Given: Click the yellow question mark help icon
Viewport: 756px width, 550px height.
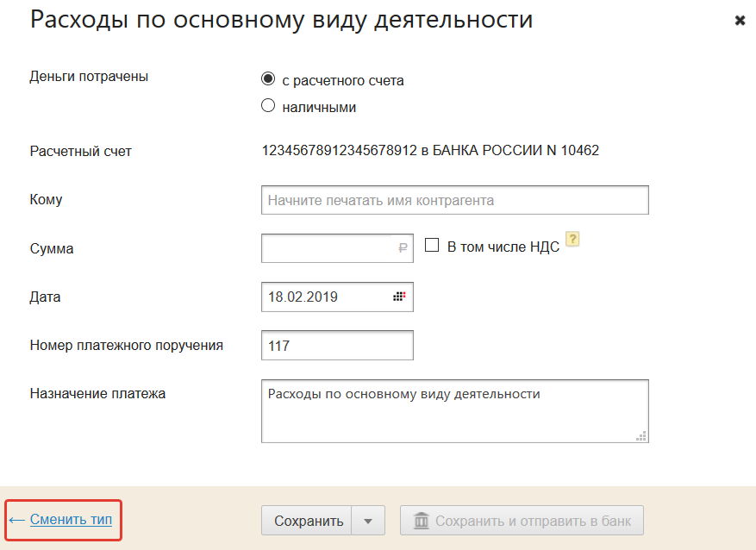Looking at the screenshot, I should pos(572,240).
